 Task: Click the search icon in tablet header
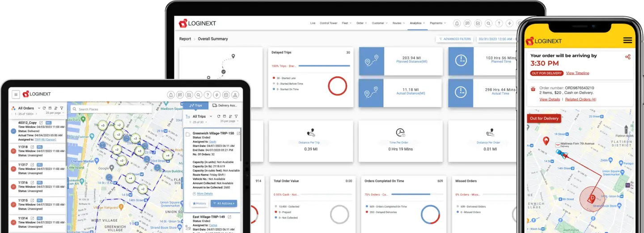(x=198, y=95)
